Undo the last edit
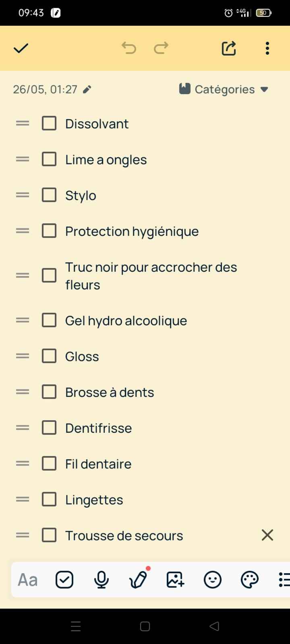The image size is (290, 644). [x=129, y=48]
